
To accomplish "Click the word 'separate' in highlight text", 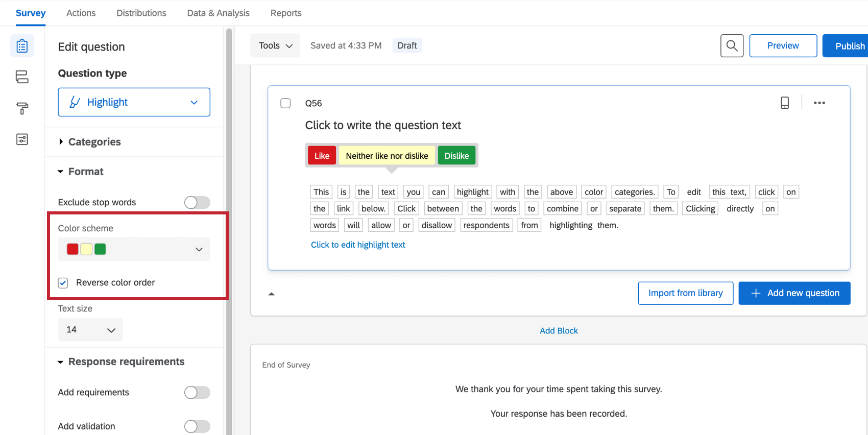I will (625, 208).
